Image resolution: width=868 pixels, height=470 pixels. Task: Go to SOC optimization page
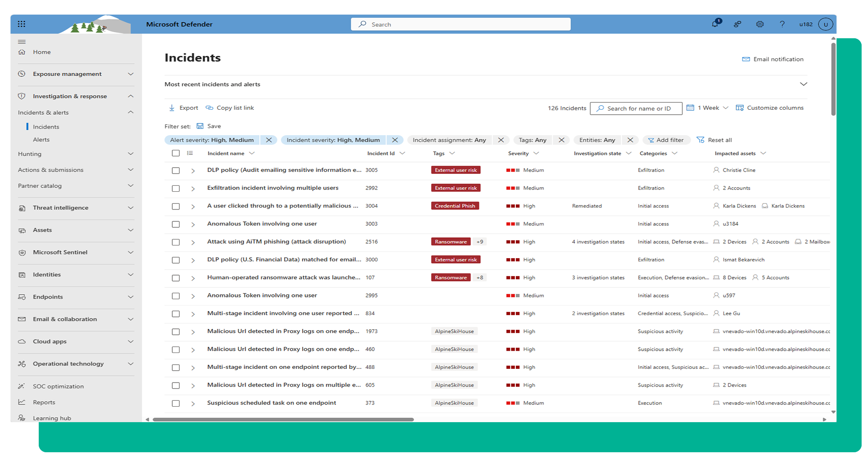(58, 386)
